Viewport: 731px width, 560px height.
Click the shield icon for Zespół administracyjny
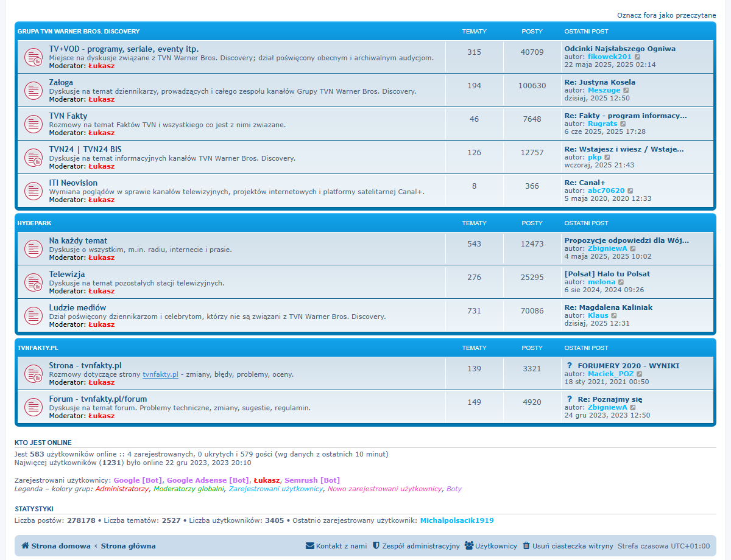point(376,546)
